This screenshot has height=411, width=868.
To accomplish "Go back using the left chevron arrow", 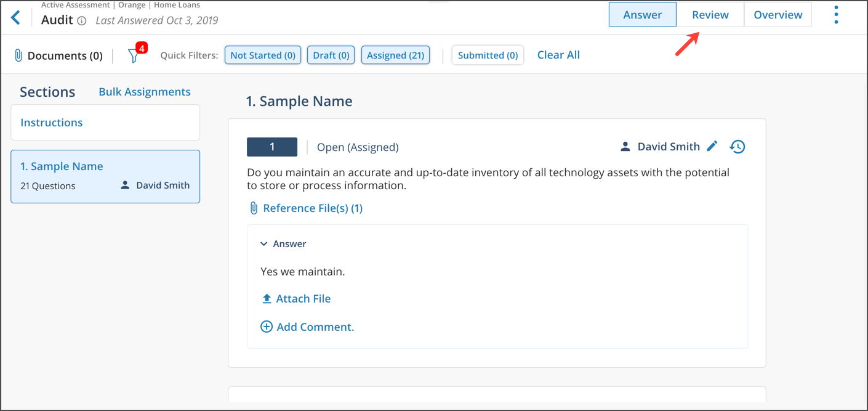I will 16,17.
